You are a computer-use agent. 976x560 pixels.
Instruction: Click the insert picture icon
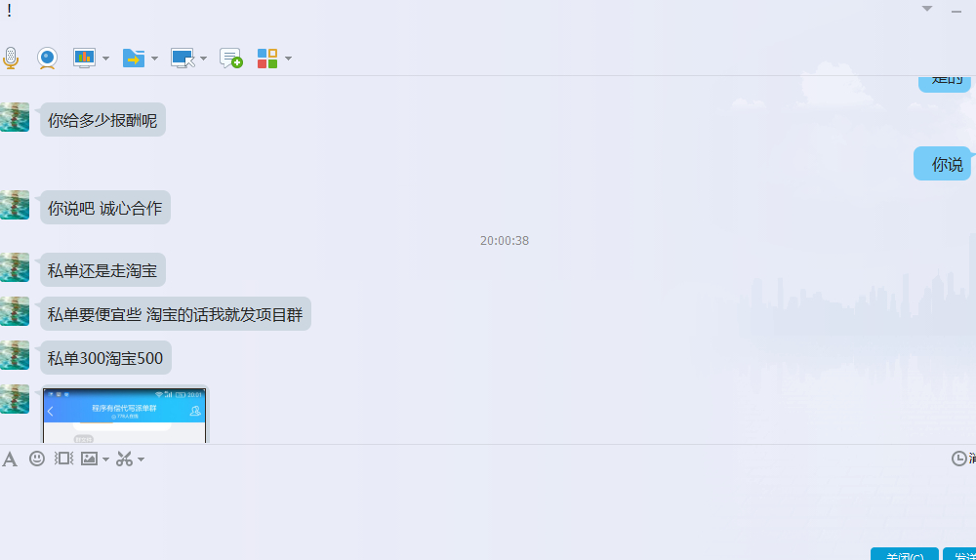tap(89, 459)
